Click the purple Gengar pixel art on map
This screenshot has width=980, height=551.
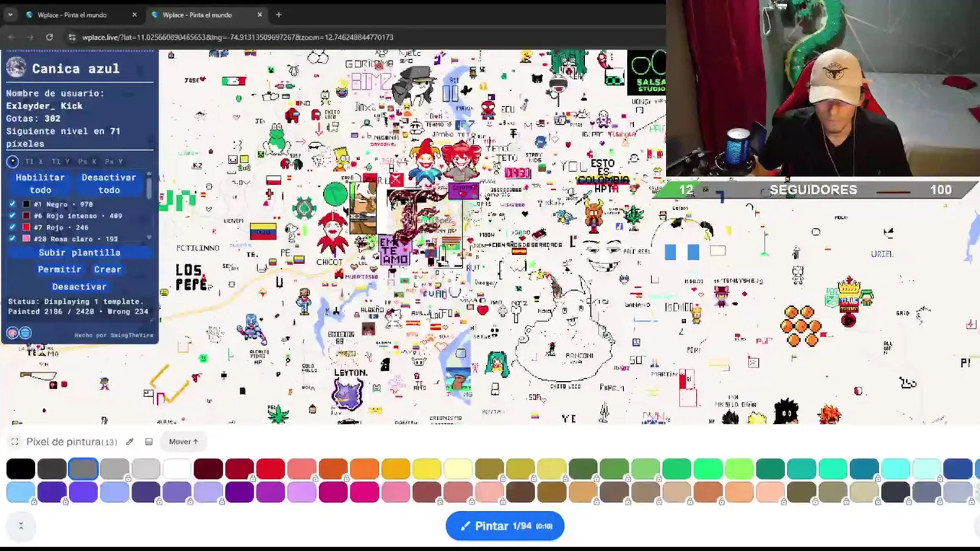pos(348,395)
